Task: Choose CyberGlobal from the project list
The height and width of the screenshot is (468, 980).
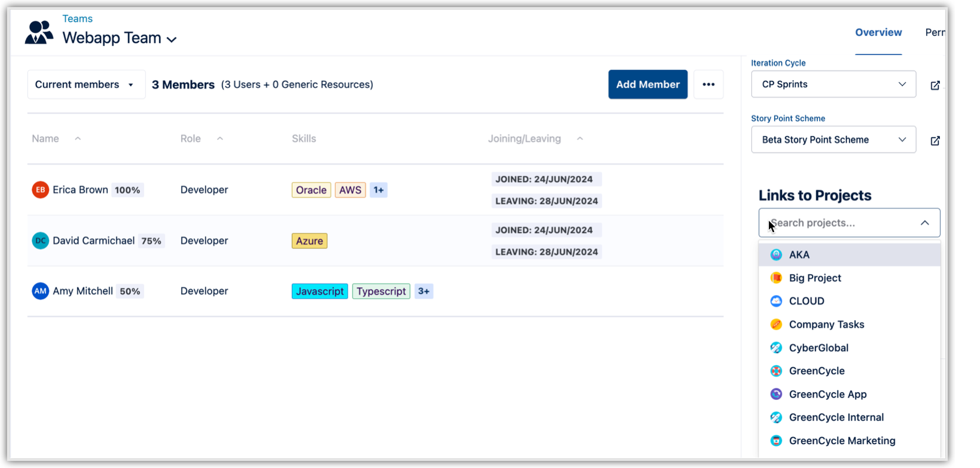Action: 818,348
